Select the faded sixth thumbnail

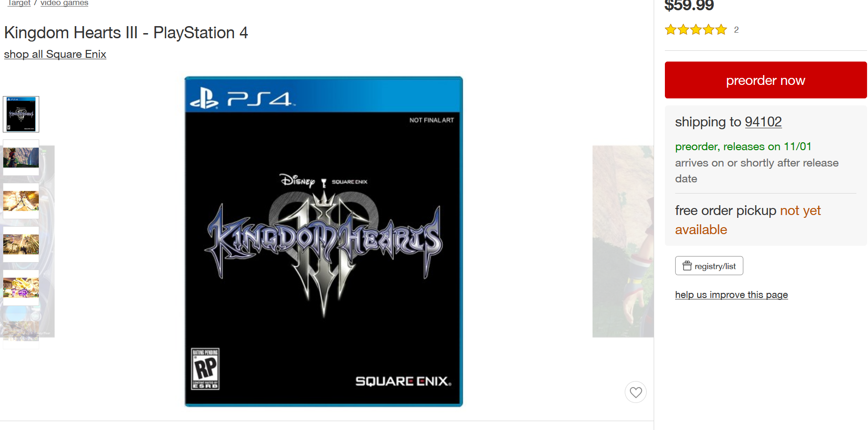21,331
